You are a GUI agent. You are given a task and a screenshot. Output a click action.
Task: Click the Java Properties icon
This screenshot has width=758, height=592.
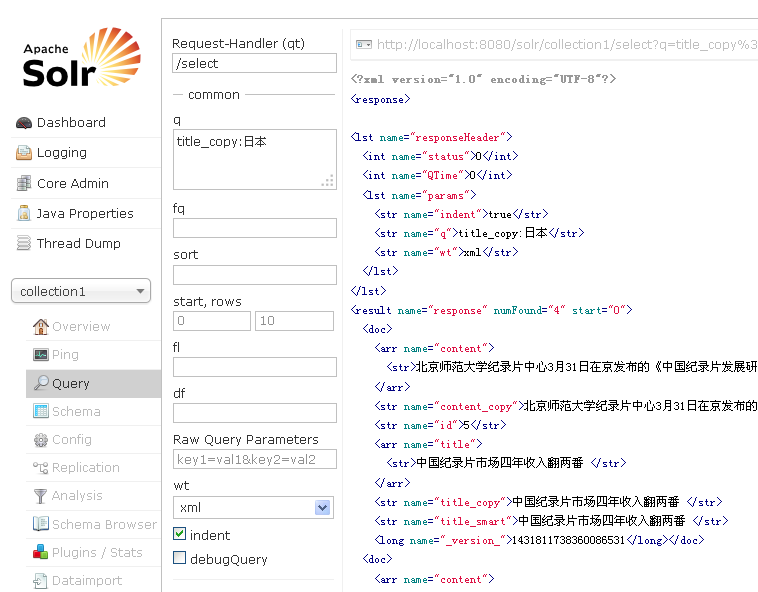tap(24, 214)
